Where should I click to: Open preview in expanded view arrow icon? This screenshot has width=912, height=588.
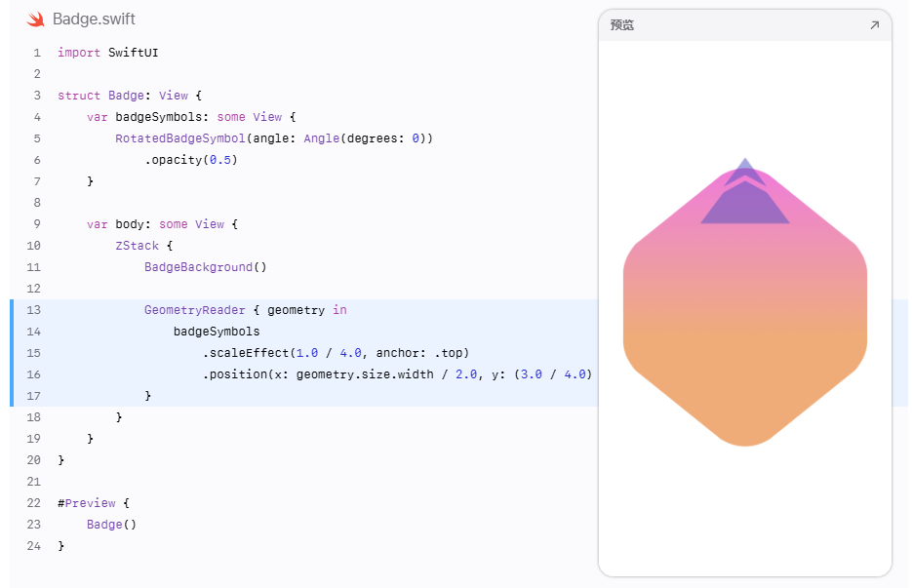coord(874,25)
